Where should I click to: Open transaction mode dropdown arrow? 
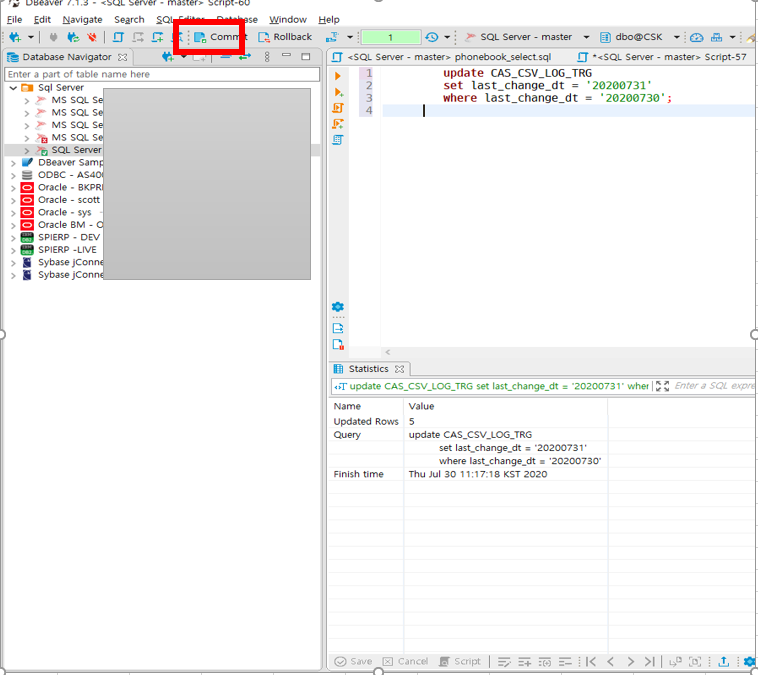click(350, 37)
